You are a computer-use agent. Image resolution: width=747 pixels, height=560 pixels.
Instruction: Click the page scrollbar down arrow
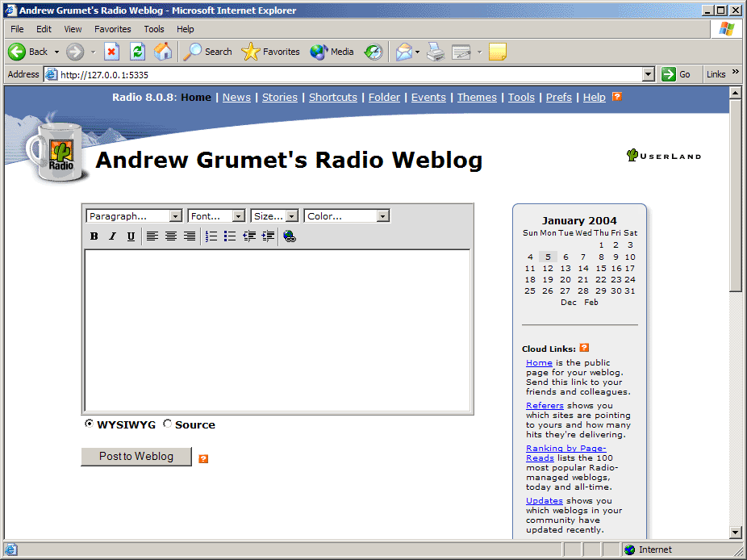[735, 533]
